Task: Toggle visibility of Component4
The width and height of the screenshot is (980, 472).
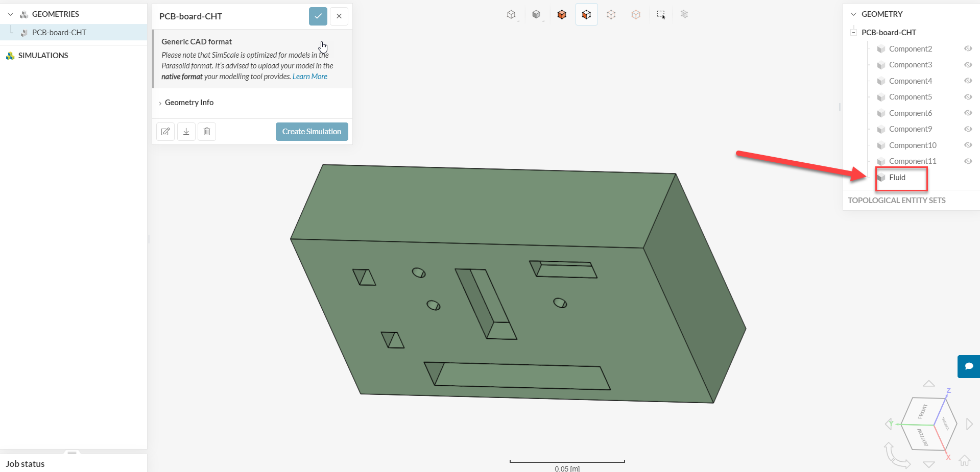Action: [x=968, y=81]
